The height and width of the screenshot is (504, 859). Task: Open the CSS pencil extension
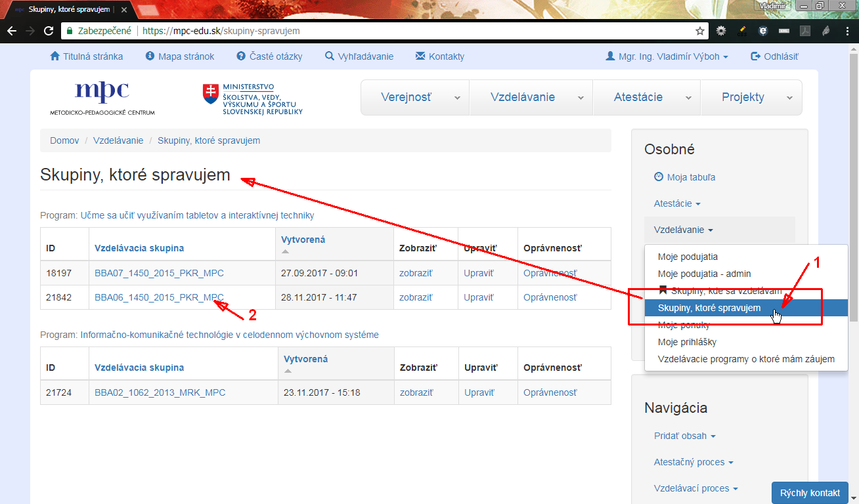tap(741, 31)
